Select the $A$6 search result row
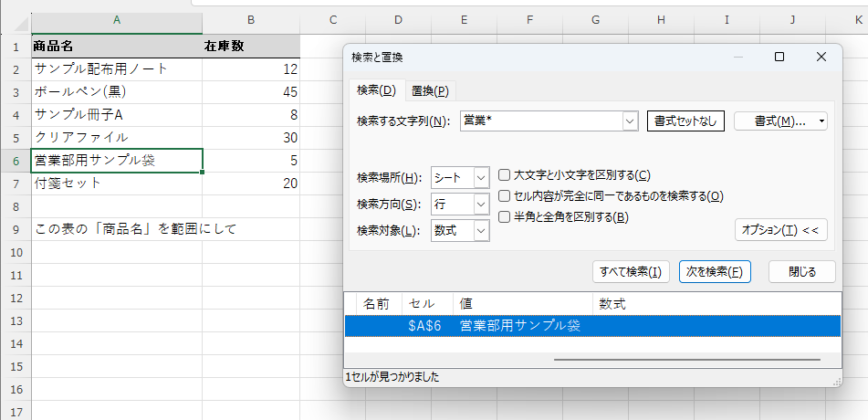Screen dimensions: 868x420 [x=592, y=326]
